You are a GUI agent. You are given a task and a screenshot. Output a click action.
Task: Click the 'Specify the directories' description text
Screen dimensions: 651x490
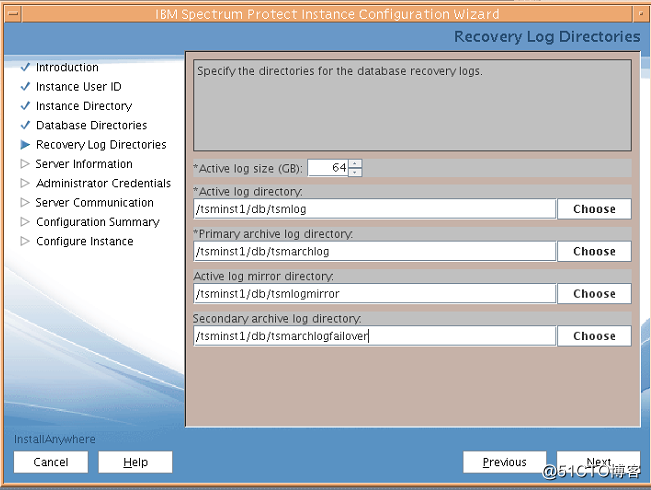(x=340, y=71)
